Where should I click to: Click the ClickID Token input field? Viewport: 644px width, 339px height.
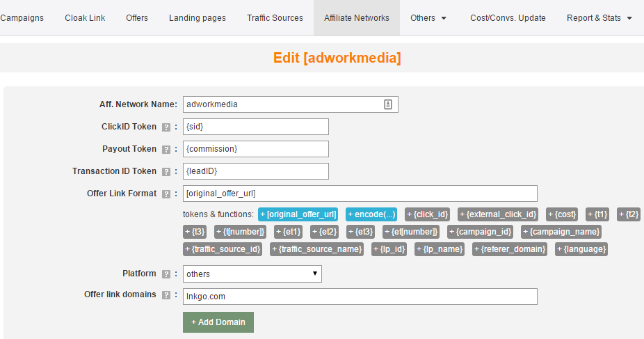[255, 127]
